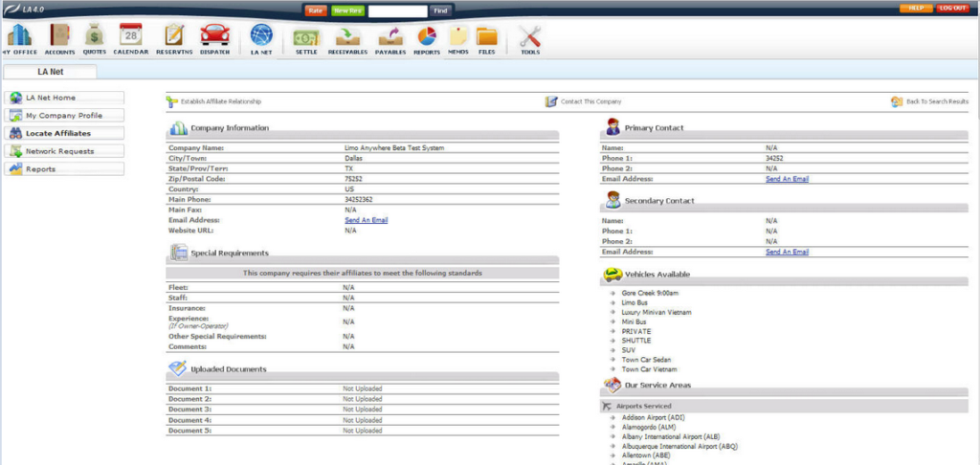Click the search input field beside Find
The image size is (980, 465).
tap(397, 11)
